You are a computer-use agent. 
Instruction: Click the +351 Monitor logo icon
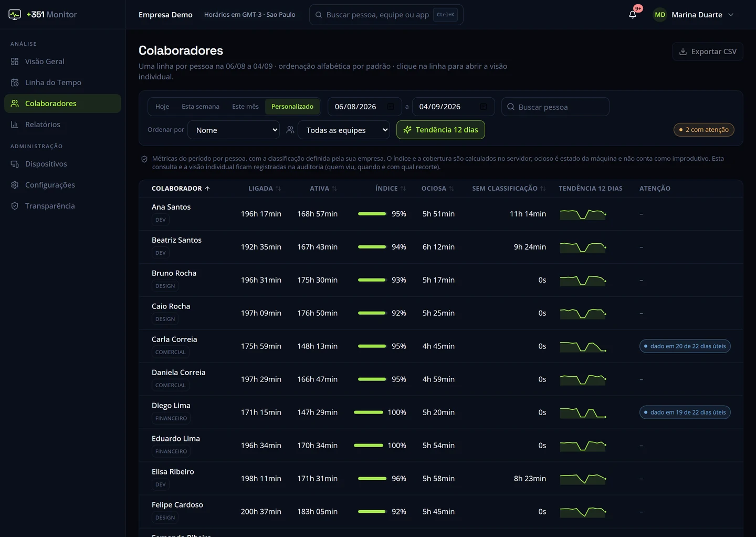pyautogui.click(x=15, y=15)
